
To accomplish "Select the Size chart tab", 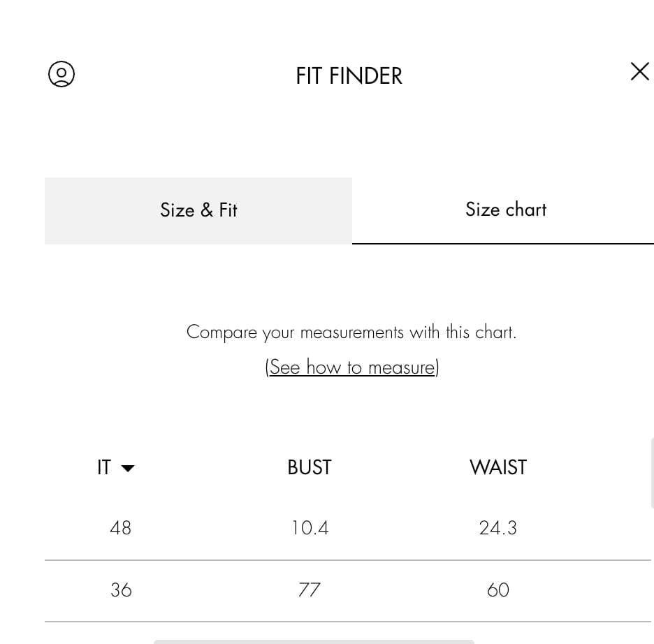I will (x=505, y=210).
